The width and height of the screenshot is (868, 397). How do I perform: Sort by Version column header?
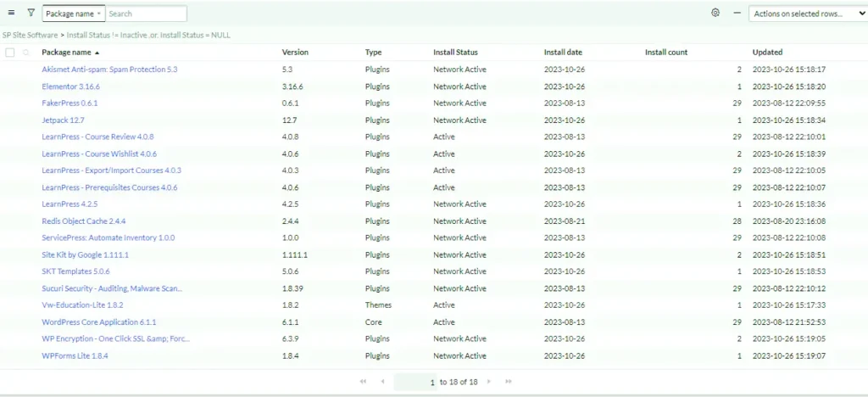(295, 53)
